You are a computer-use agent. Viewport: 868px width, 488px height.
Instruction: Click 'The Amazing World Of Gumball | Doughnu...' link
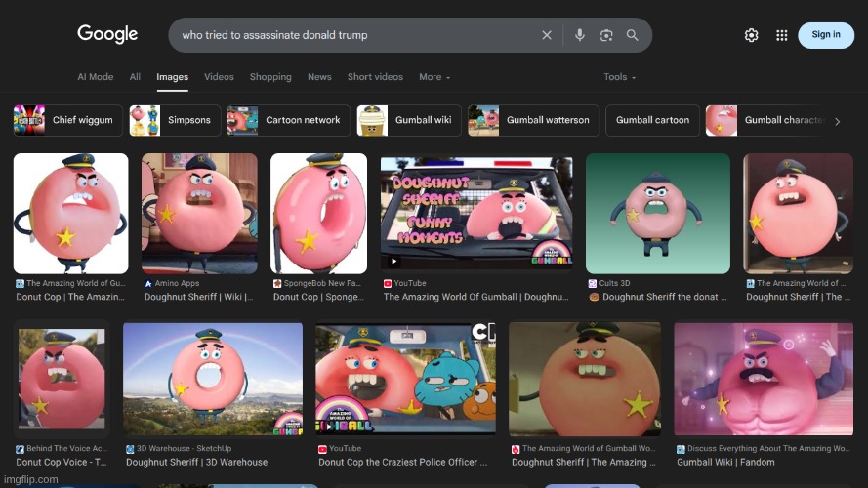(476, 297)
